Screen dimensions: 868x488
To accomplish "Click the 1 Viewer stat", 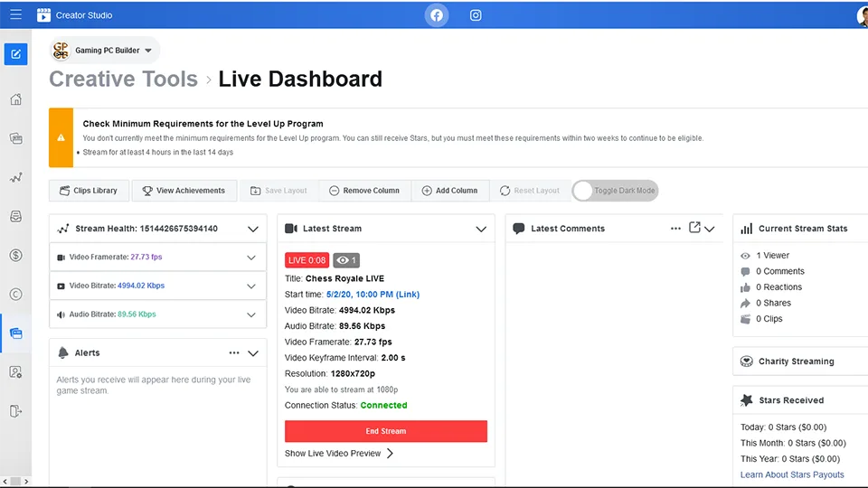I will click(x=773, y=256).
